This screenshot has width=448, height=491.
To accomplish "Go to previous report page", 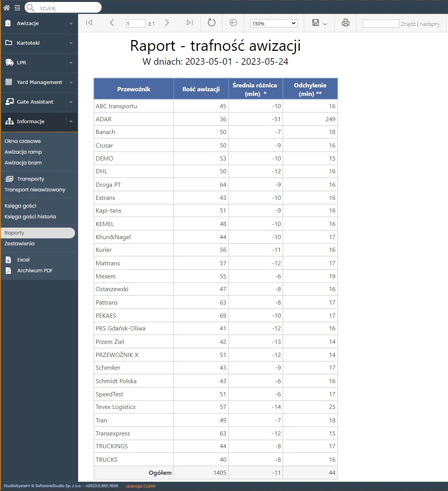I will pyautogui.click(x=112, y=23).
